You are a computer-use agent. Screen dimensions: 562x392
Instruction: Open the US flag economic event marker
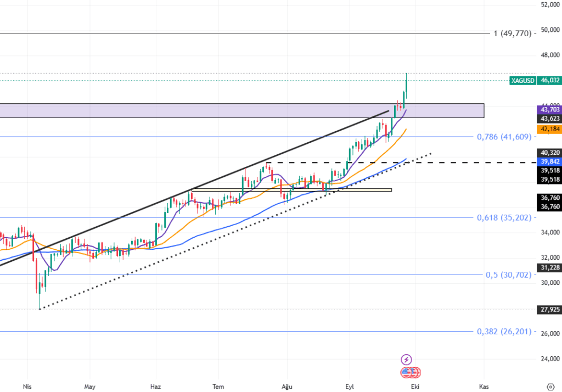407,372
